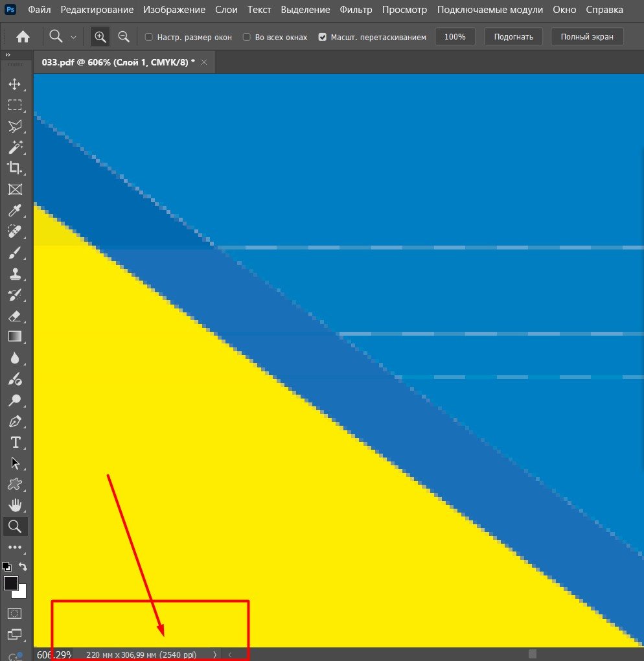This screenshot has height=661, width=644.
Task: Select the Frame tool
Action: coord(15,189)
